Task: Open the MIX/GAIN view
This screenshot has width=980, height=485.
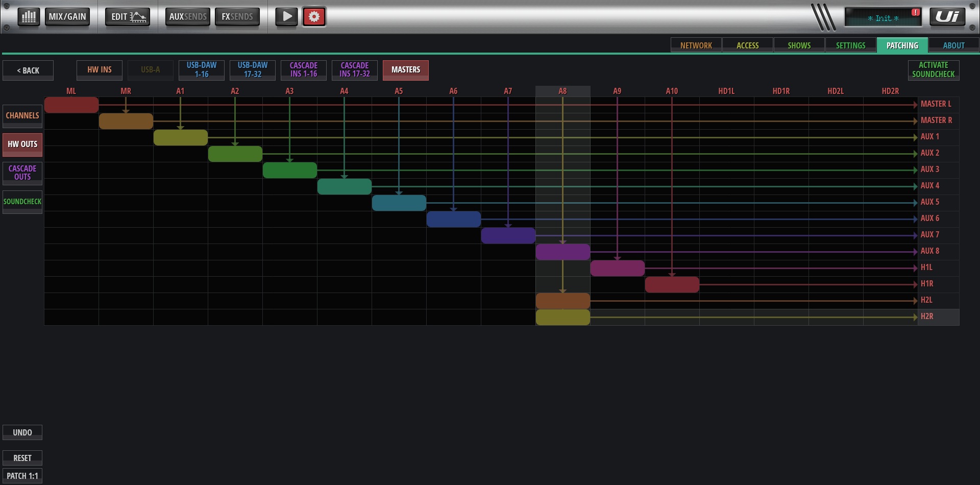Action: pos(67,17)
